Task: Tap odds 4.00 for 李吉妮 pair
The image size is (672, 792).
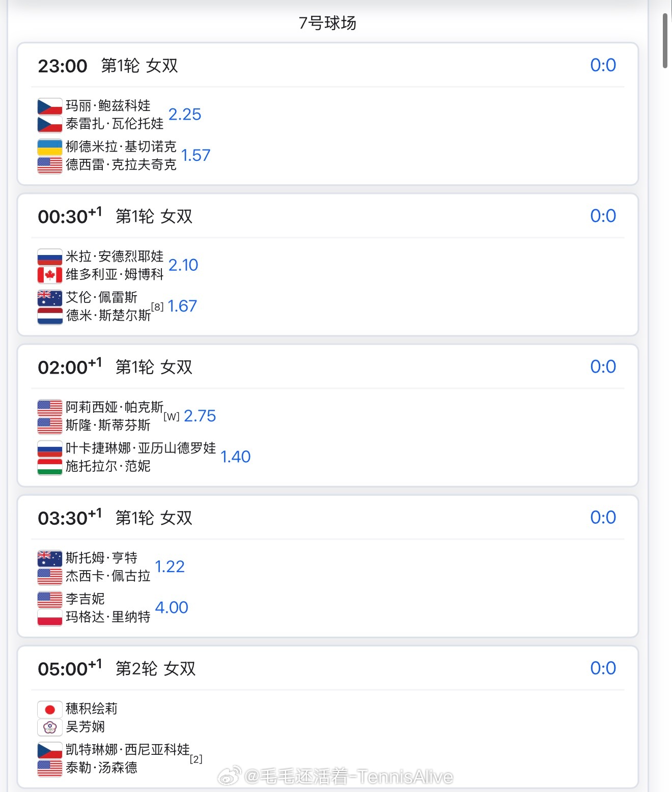Action: pyautogui.click(x=172, y=607)
